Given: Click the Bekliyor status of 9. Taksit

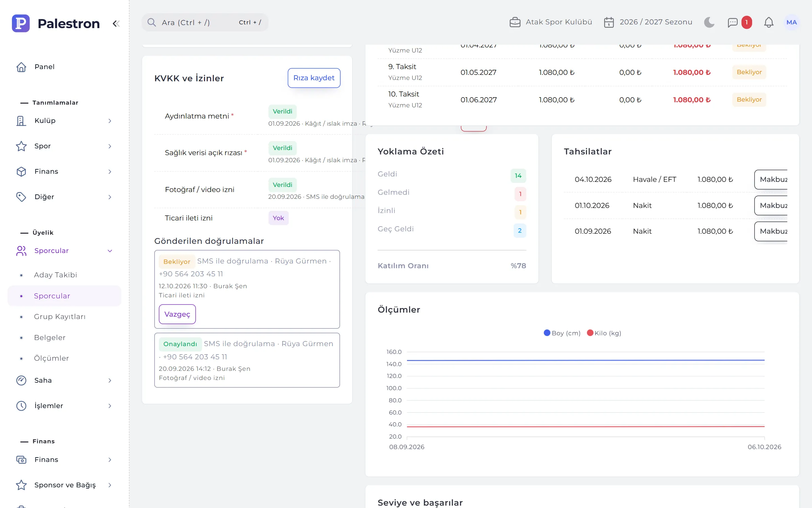Looking at the screenshot, I should click(x=749, y=72).
